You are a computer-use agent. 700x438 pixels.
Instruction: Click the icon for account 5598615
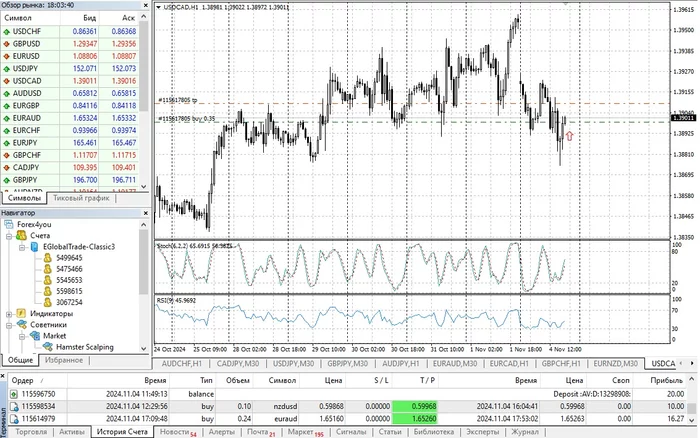tap(47, 292)
